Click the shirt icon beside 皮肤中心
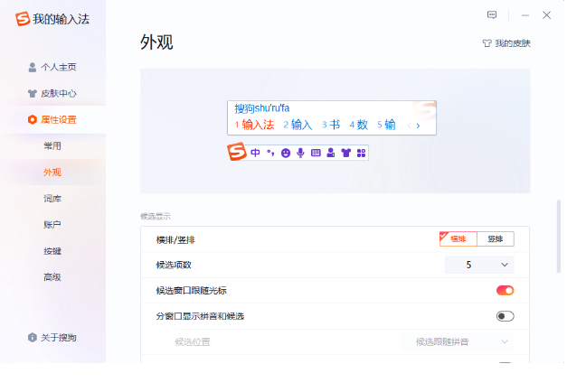The height and width of the screenshot is (392, 567). [x=33, y=94]
